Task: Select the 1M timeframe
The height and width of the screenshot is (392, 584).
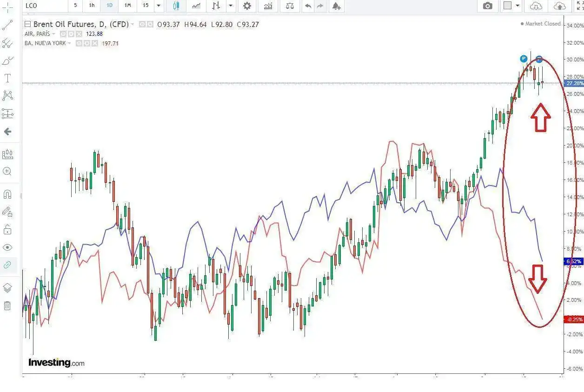Action: [127, 6]
